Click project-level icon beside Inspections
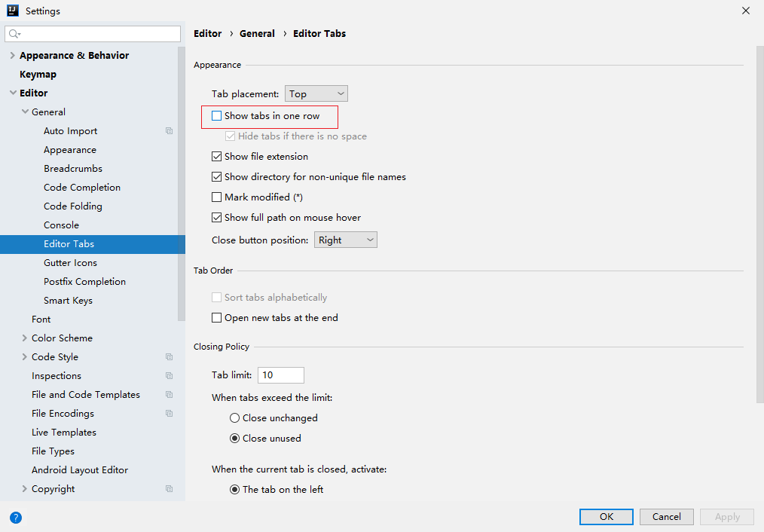The image size is (764, 532). (169, 375)
